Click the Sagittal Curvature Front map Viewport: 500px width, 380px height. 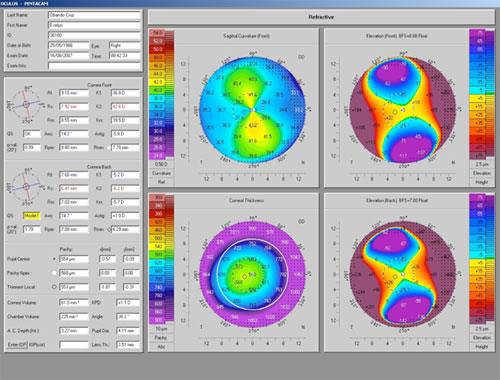coord(253,110)
